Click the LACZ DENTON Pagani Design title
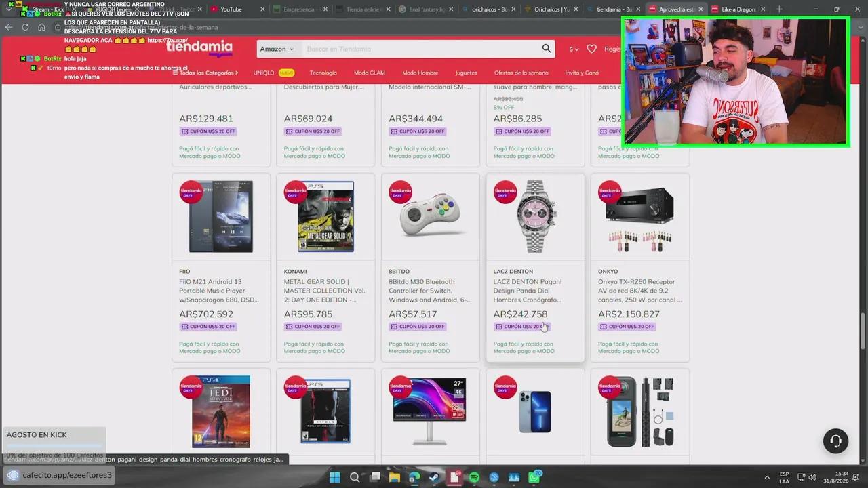Screen dimensions: 868x488 pyautogui.click(x=528, y=291)
